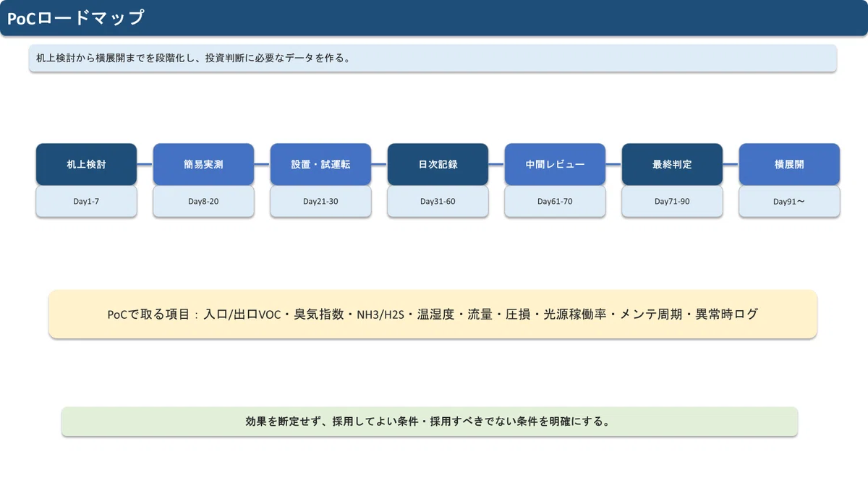Screen dimensions: 868x488
Task: Click the PoCロードマップ slide title
Action: [x=76, y=18]
